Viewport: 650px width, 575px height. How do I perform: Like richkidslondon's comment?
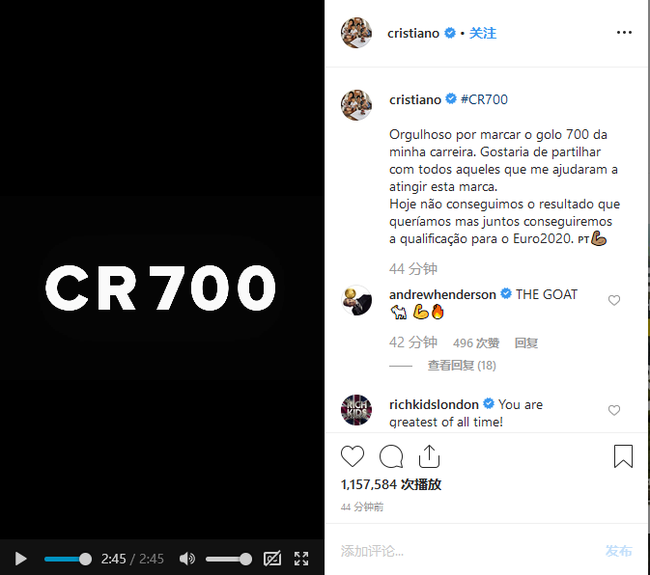(x=614, y=410)
